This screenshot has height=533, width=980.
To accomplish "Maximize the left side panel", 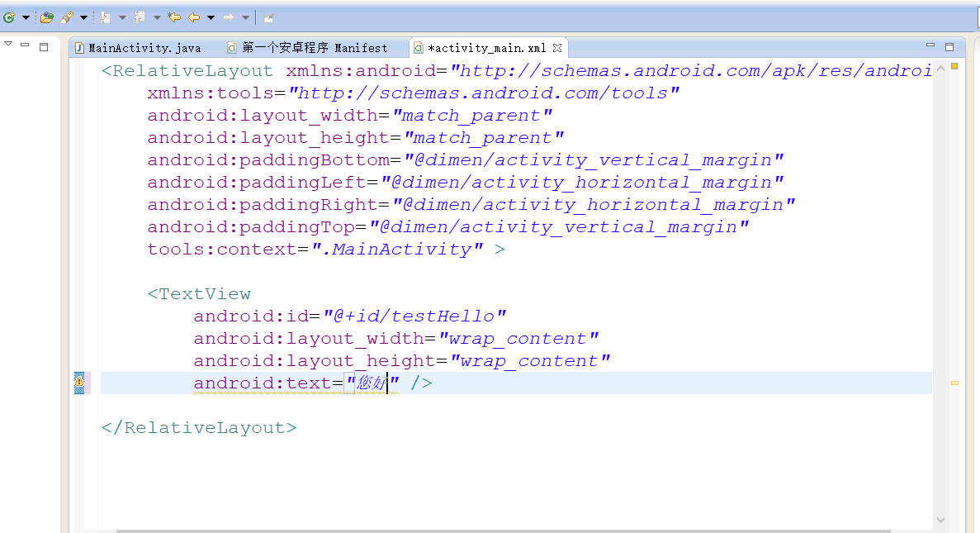I will click(x=44, y=46).
